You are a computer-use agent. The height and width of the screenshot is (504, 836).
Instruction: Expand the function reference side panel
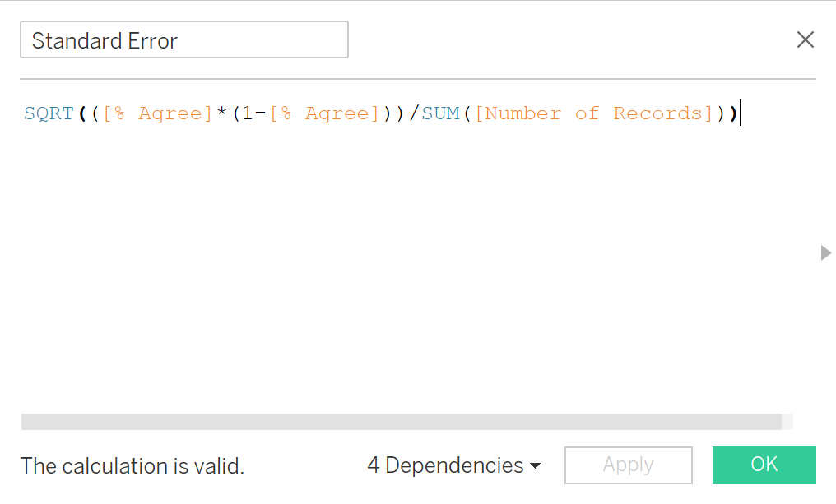(x=826, y=253)
